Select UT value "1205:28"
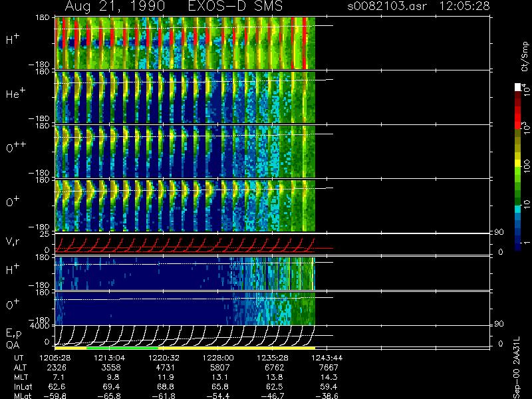Screen dimensions: 532x399 coord(55,358)
